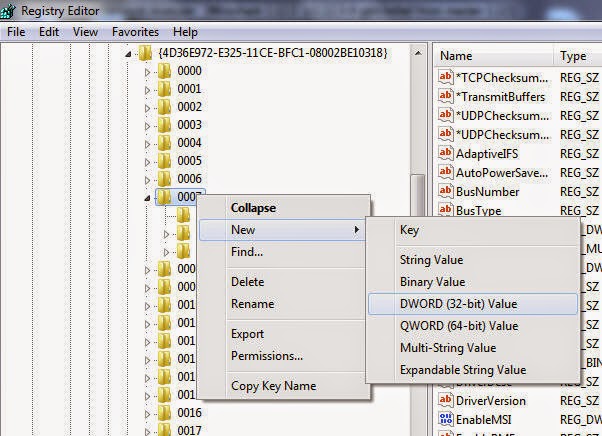Click the 0000 folder icon
This screenshot has height=436, width=602.
[x=164, y=71]
